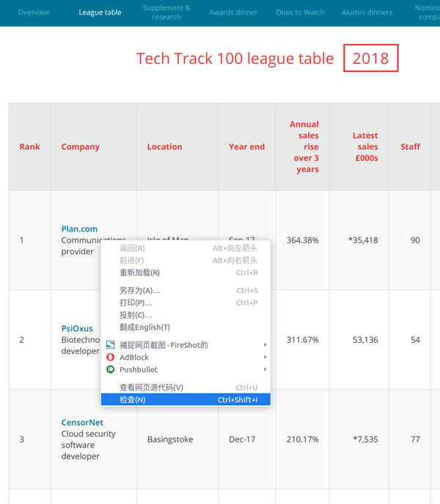Expand the AdBlock submenu arrow
This screenshot has width=440, height=504.
(265, 357)
